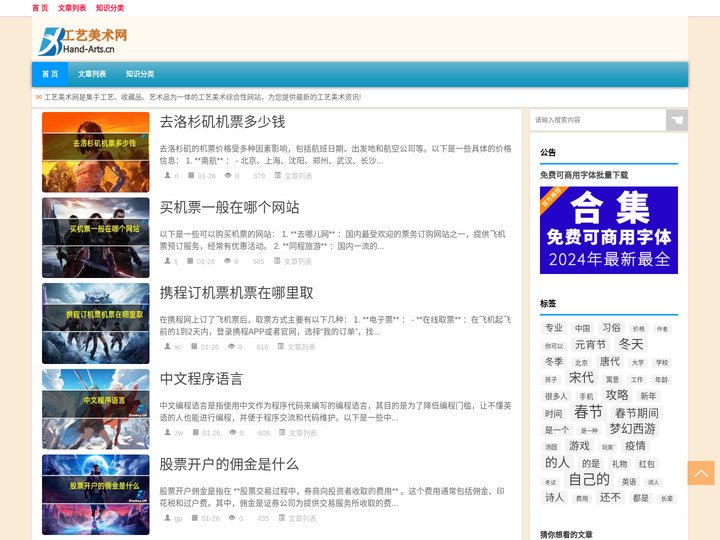
Task: Select the 时间 tag
Action: [x=553, y=414]
